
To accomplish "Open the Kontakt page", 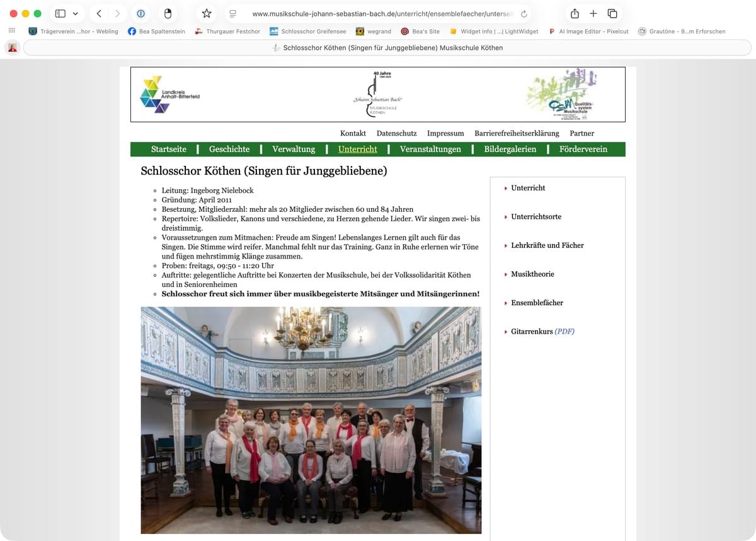I will point(353,133).
